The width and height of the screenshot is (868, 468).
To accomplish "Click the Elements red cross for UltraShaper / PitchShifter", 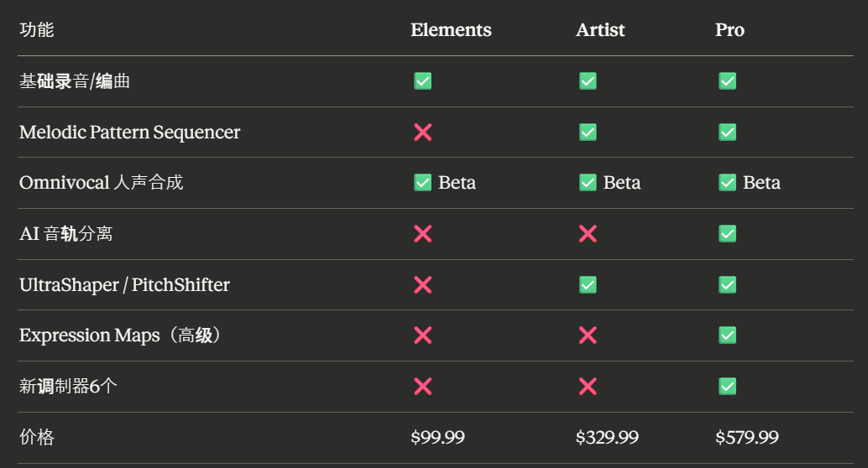I will [x=422, y=285].
